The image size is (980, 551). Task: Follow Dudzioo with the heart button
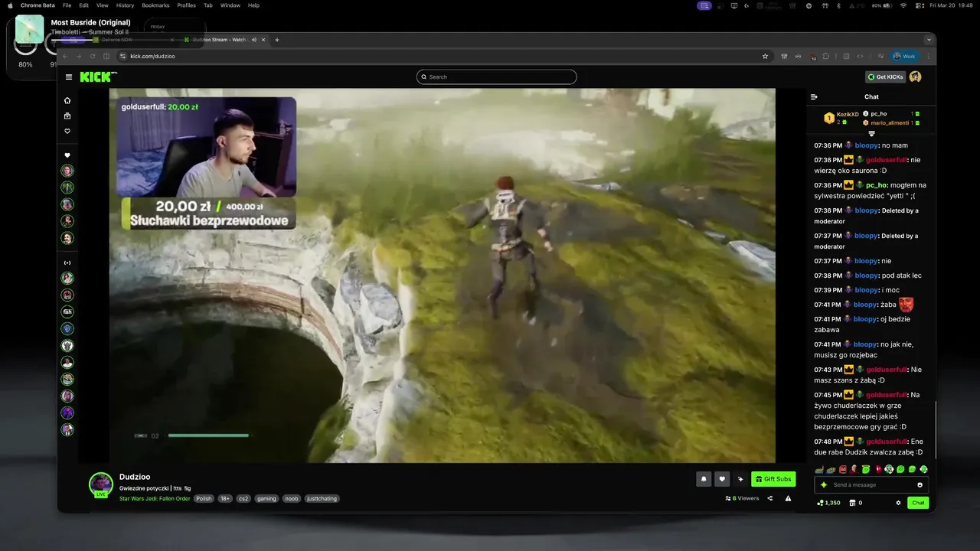coord(722,479)
